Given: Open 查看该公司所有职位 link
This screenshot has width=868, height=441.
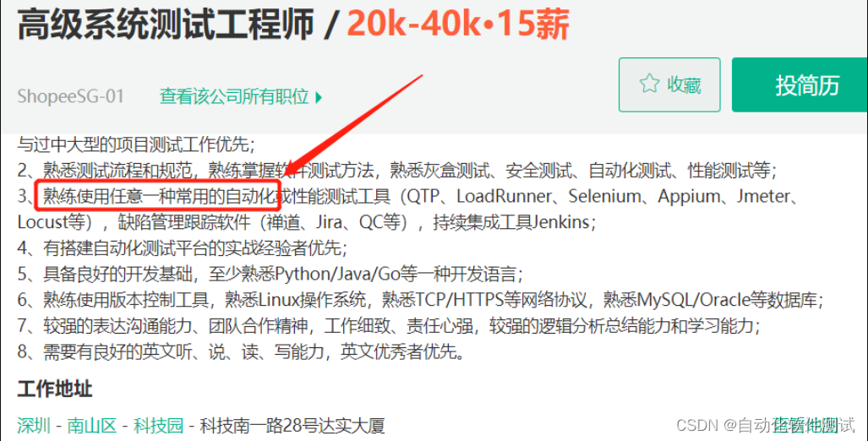Looking at the screenshot, I should (x=234, y=97).
